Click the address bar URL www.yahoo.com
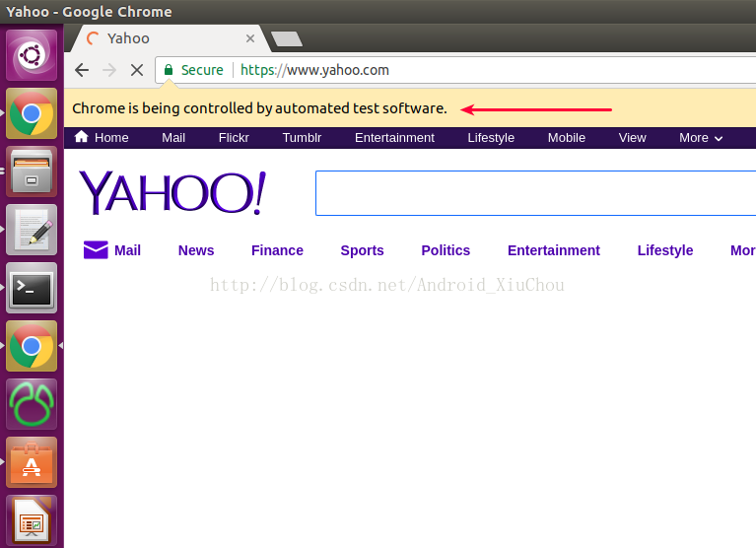Viewport: 756px width, 548px height. pos(338,70)
